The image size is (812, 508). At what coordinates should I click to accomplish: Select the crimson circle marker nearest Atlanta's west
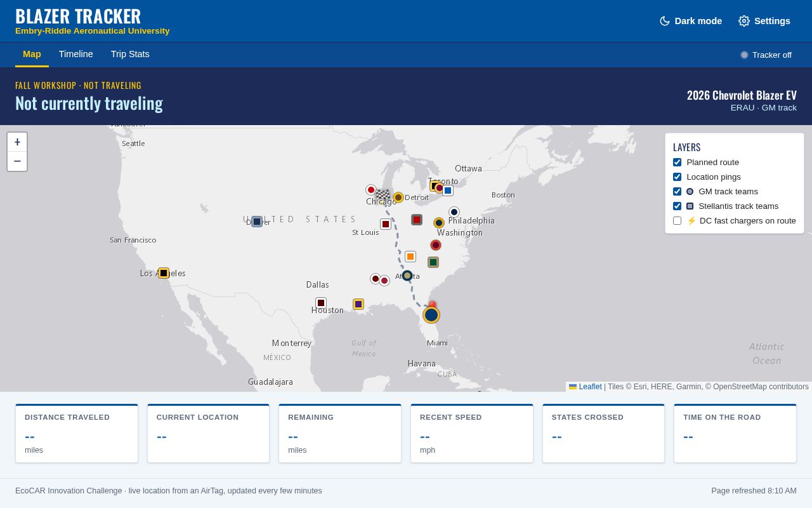coord(384,281)
